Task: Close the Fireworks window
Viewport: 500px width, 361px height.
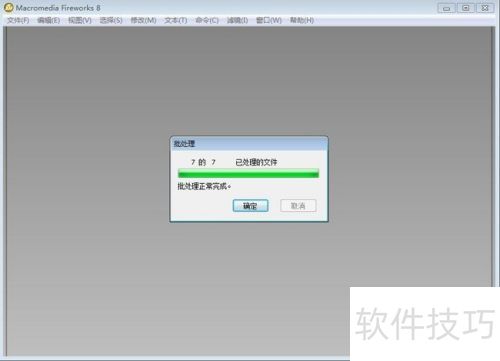Action: 485,8
